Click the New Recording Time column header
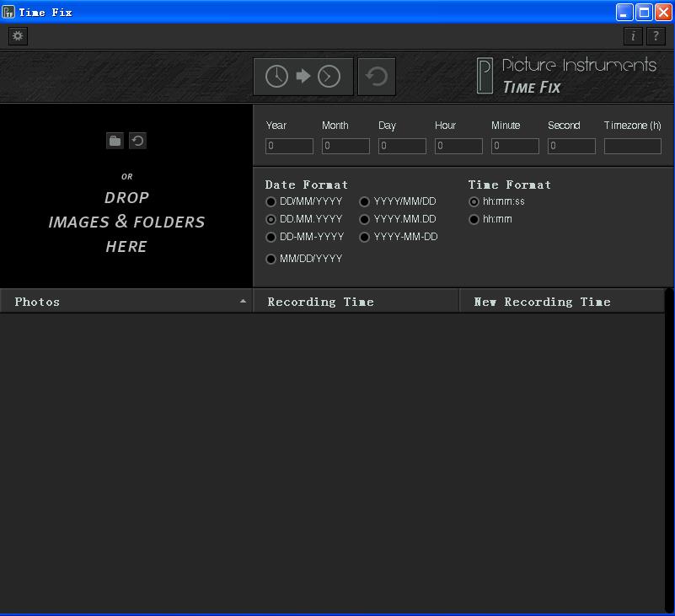Screen dimensions: 675x616 tap(561, 302)
